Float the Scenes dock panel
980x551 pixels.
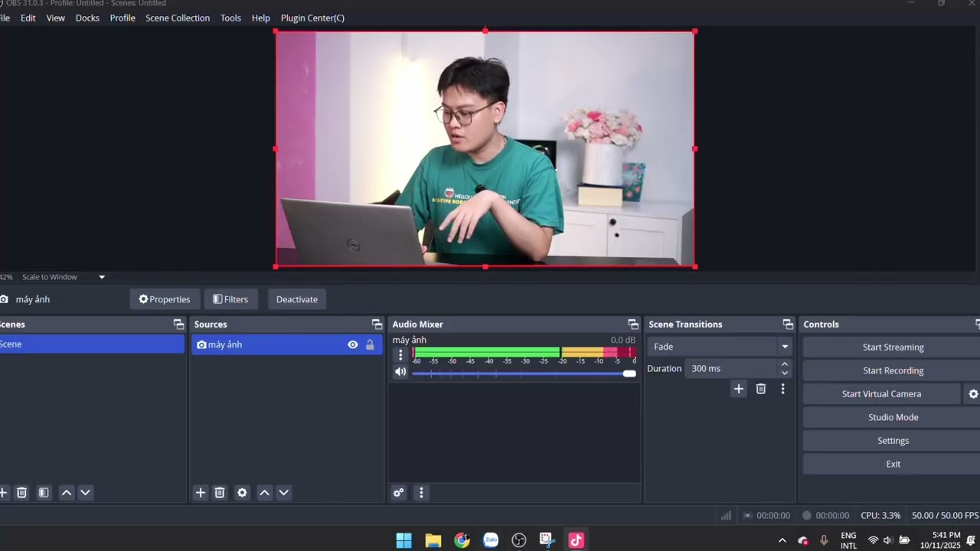pyautogui.click(x=178, y=324)
